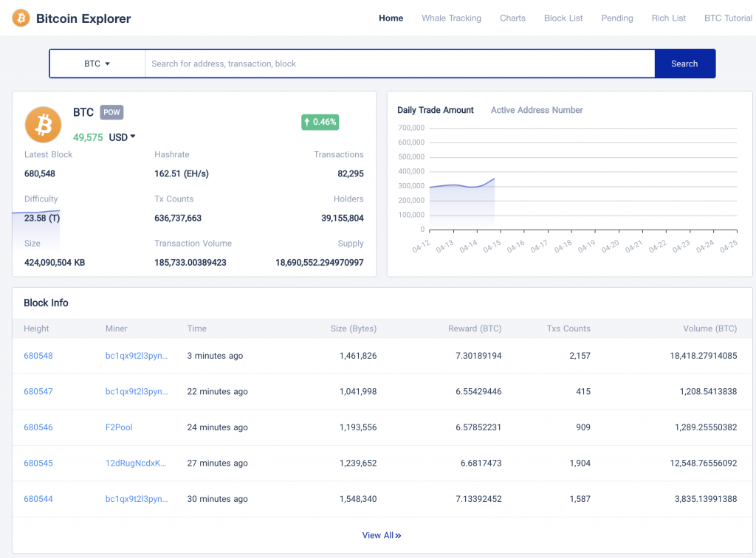Click the Txs Counts column header
756x558 pixels.
click(x=568, y=328)
